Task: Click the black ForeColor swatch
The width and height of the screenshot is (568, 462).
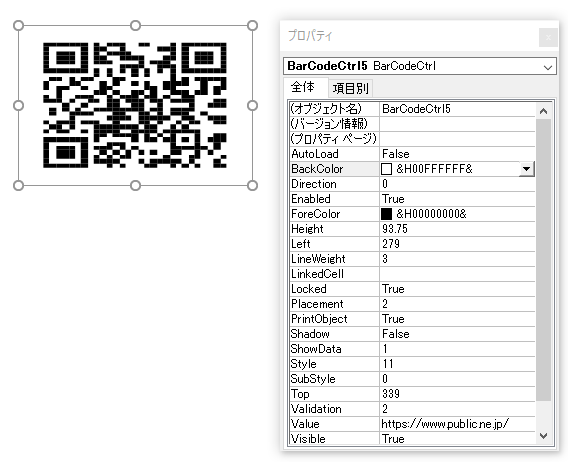Action: pyautogui.click(x=387, y=214)
